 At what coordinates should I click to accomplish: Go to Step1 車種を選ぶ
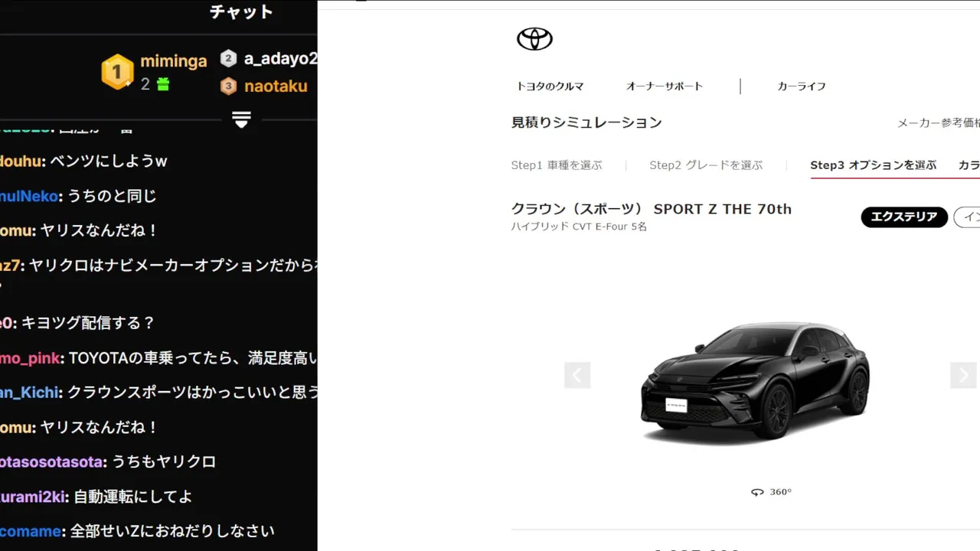click(557, 165)
